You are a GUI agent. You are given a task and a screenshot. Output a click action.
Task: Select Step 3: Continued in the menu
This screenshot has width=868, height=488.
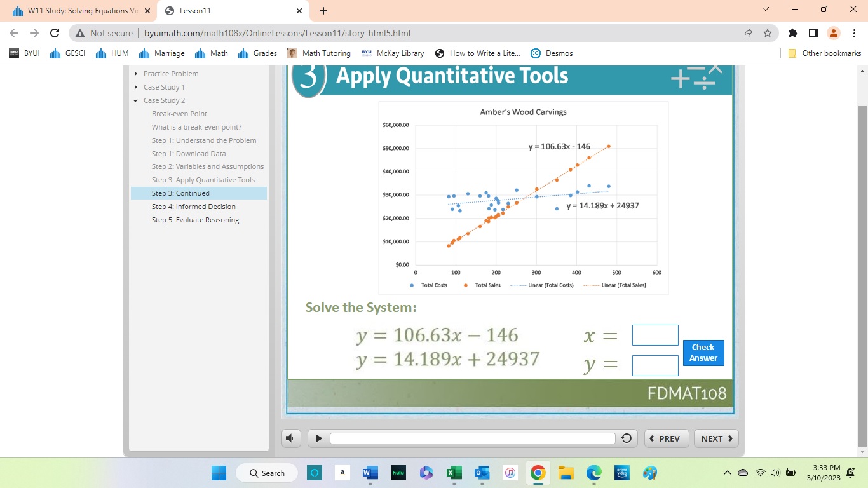click(199, 193)
